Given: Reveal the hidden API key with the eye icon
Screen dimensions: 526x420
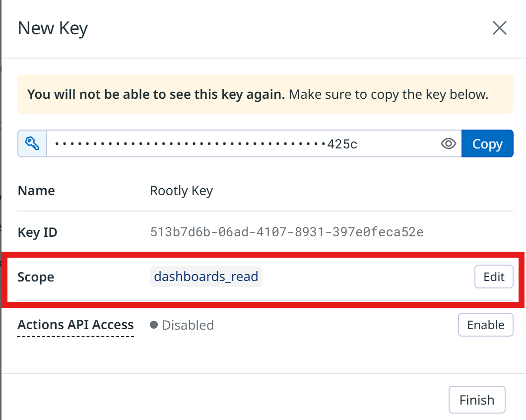Looking at the screenshot, I should click(448, 143).
